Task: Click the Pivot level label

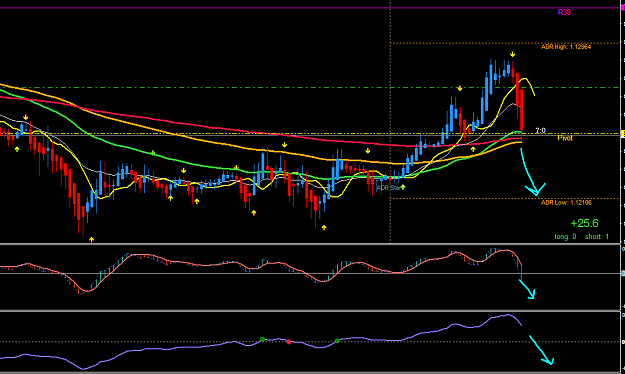Action: pyautogui.click(x=565, y=138)
